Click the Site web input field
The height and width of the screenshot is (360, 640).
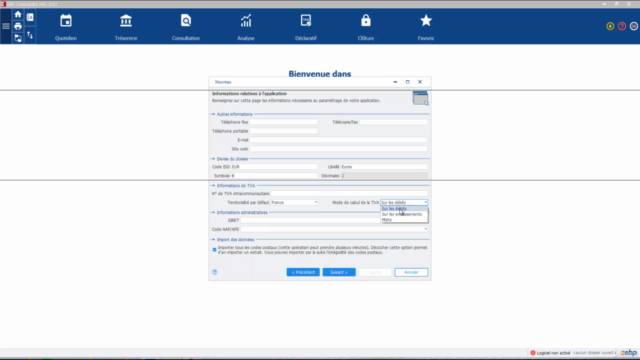(x=338, y=149)
